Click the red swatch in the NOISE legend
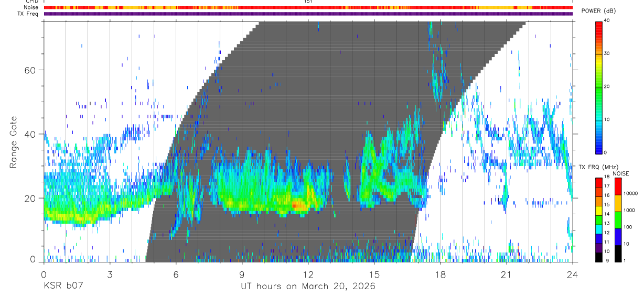This screenshot has height=297, width=644. [618, 186]
